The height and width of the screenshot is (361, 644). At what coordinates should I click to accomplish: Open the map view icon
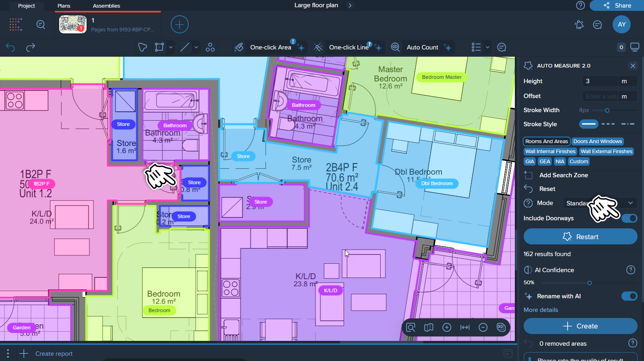pyautogui.click(x=429, y=327)
